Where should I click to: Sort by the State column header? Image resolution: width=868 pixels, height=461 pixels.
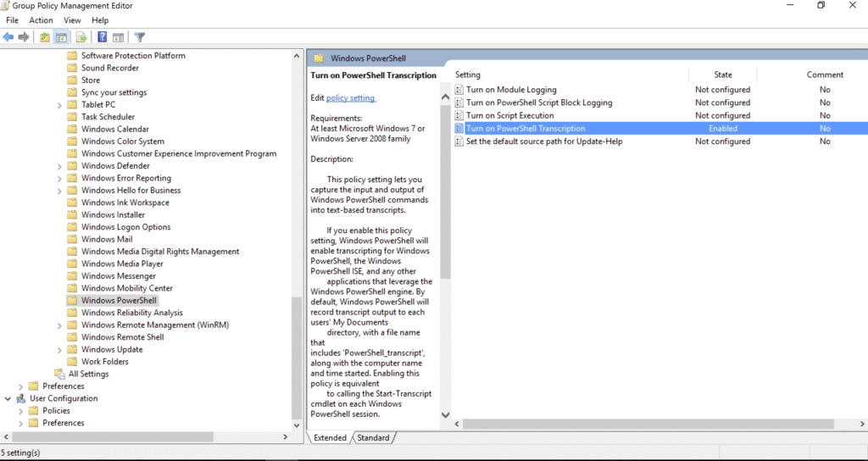tap(723, 75)
